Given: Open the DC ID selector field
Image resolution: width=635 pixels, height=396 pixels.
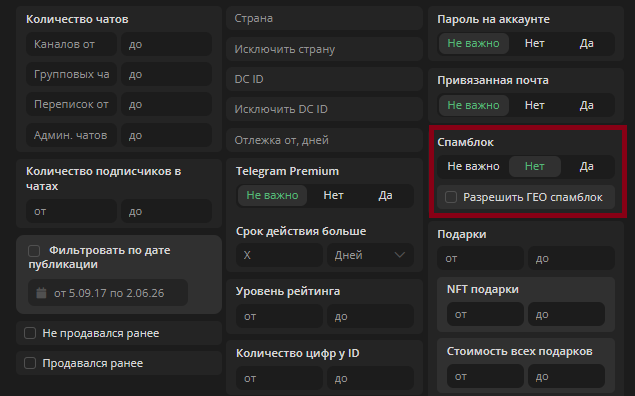Looking at the screenshot, I should point(324,79).
